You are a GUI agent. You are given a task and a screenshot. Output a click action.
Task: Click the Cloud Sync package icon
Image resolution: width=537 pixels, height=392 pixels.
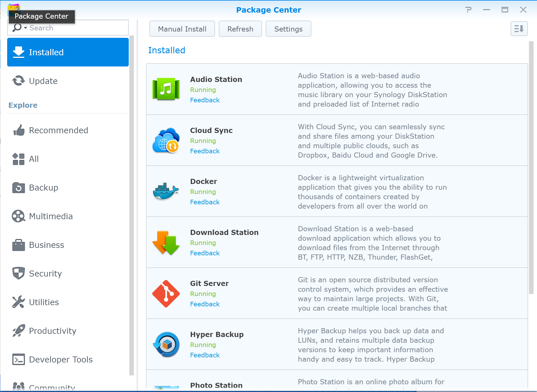pyautogui.click(x=166, y=140)
